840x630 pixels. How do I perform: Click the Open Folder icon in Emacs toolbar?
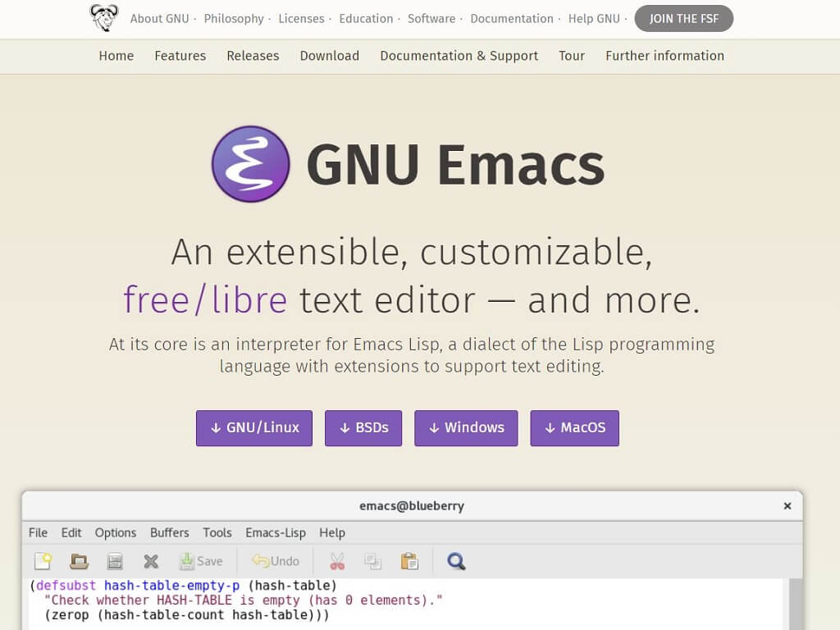tap(80, 561)
